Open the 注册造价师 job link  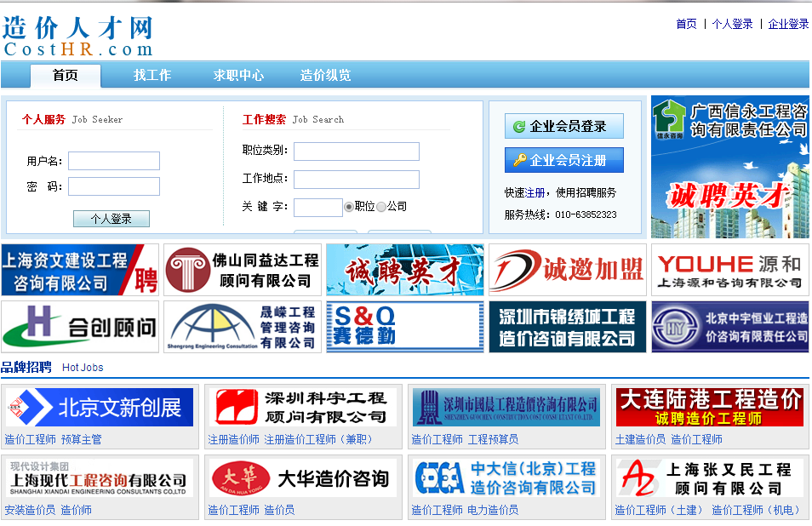click(x=233, y=439)
